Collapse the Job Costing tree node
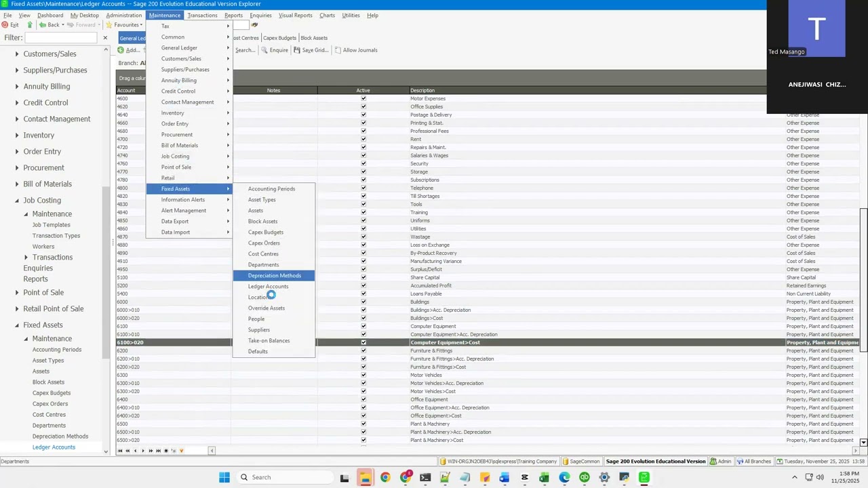The image size is (868, 488). 17,201
